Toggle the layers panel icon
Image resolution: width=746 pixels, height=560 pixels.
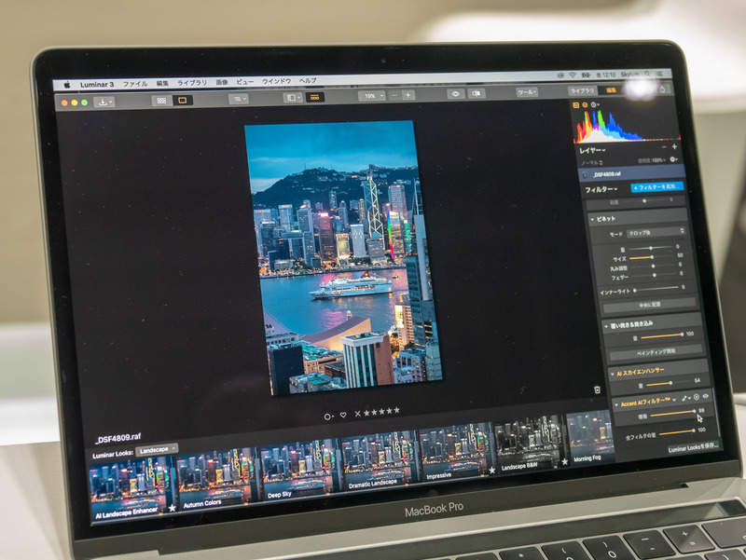coord(585,104)
